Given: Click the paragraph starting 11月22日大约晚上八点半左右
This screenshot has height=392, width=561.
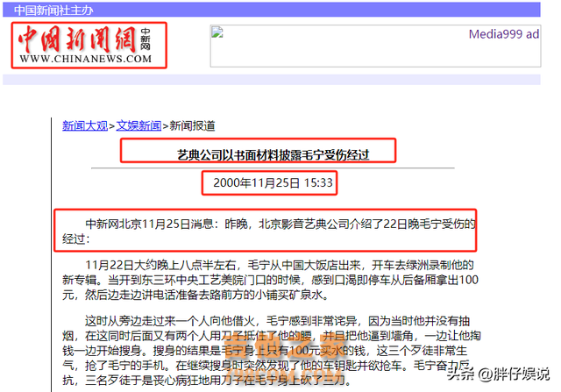Looking at the screenshot, I should pyautogui.click(x=271, y=280).
